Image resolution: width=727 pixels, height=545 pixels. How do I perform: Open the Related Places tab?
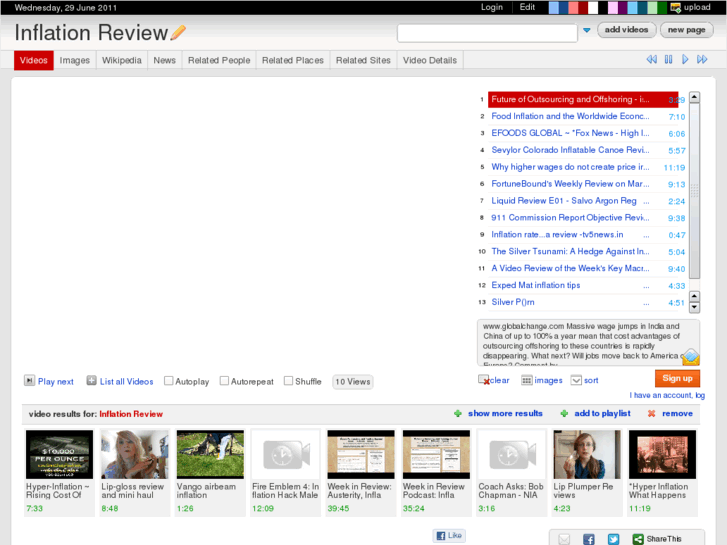(x=293, y=60)
